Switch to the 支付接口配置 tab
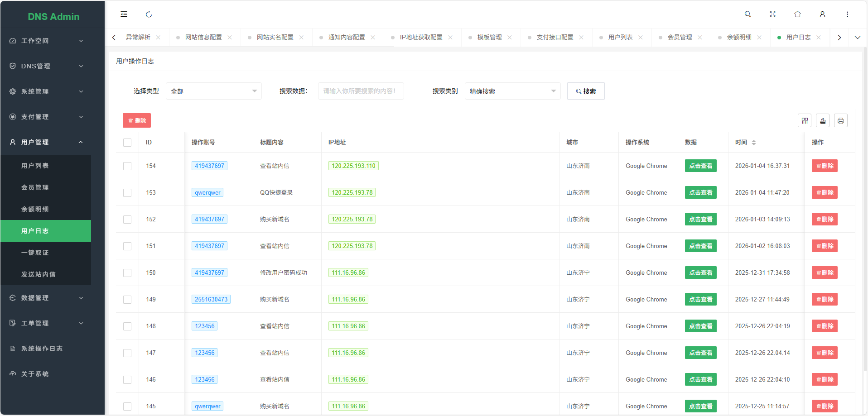The height and width of the screenshot is (416, 868). coord(555,38)
